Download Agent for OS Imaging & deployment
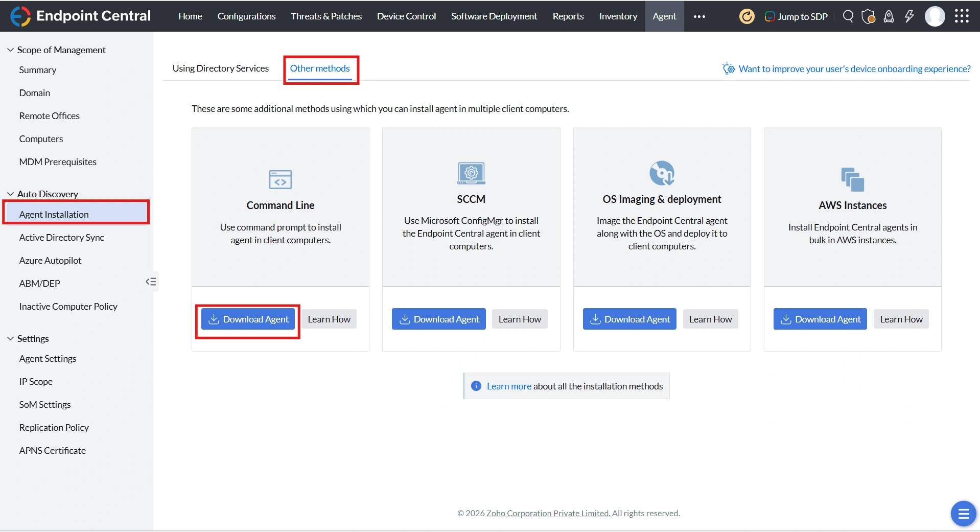Image resolution: width=980 pixels, height=532 pixels. click(x=629, y=319)
